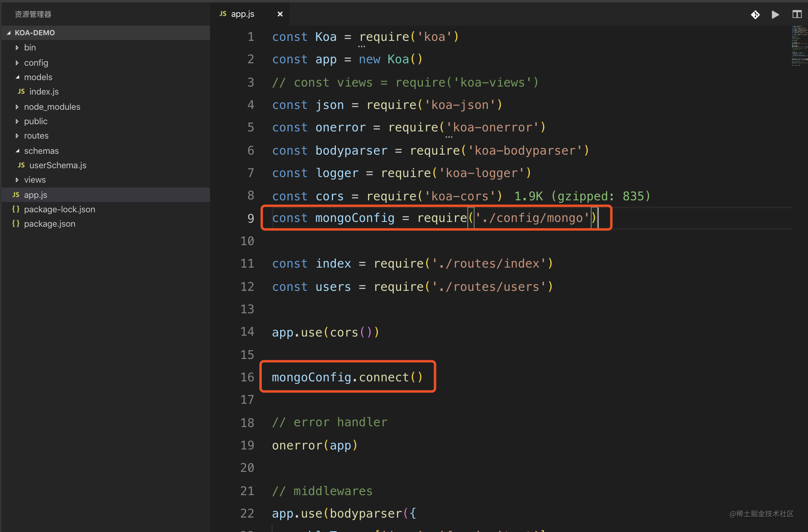Click the JS icon on app.js tab
Viewport: 808px width, 532px height.
[223, 14]
